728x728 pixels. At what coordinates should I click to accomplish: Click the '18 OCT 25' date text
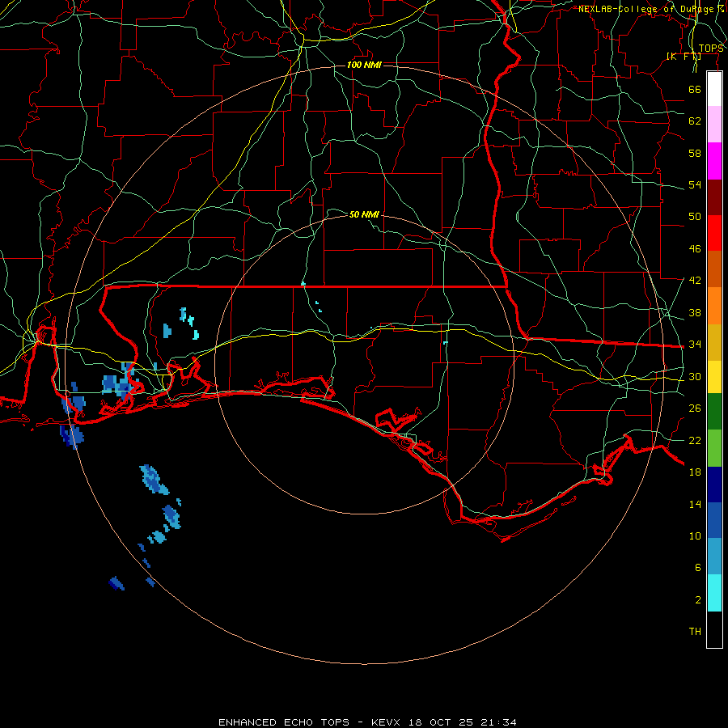tap(441, 722)
